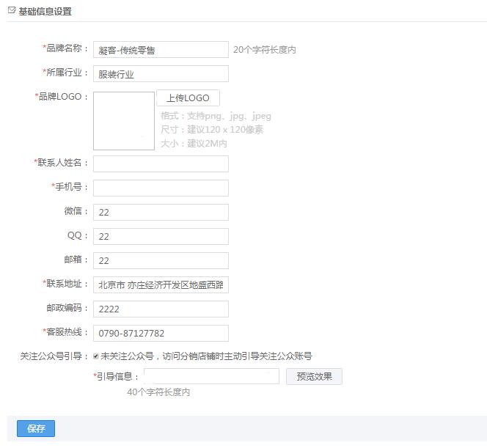Viewport: 487px width, 448px height.
Task: Focus the 品牌名称 input field
Action: point(161,50)
